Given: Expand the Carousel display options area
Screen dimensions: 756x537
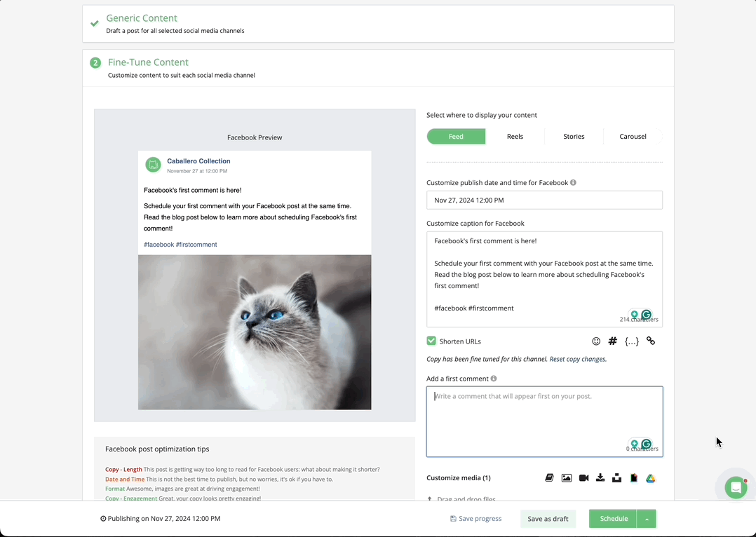Looking at the screenshot, I should tap(633, 136).
